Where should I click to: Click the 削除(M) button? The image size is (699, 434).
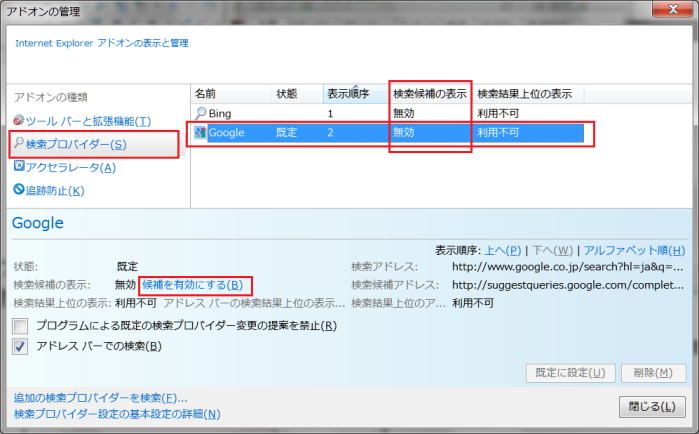(x=653, y=373)
